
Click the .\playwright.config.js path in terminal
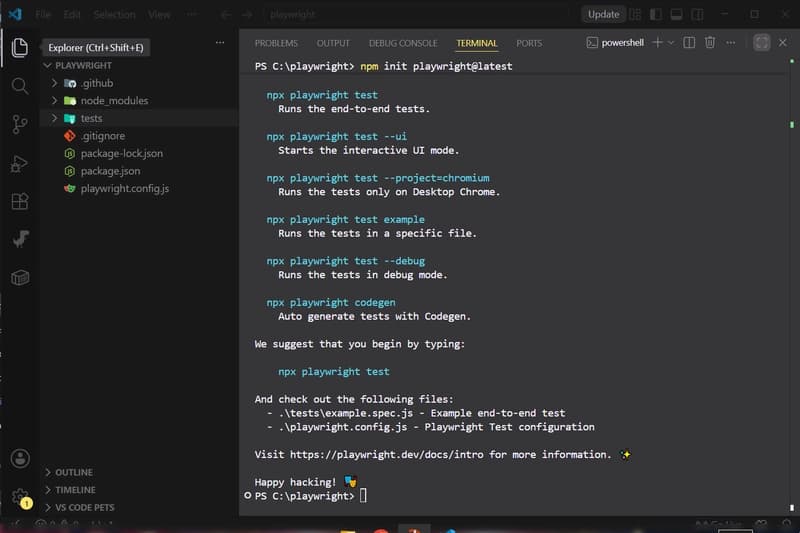(x=343, y=427)
